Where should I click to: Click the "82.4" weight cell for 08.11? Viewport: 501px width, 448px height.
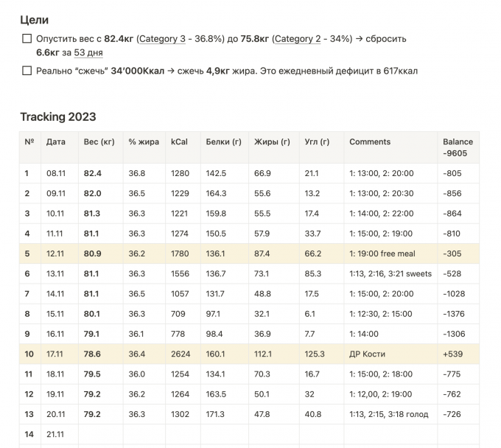click(93, 174)
